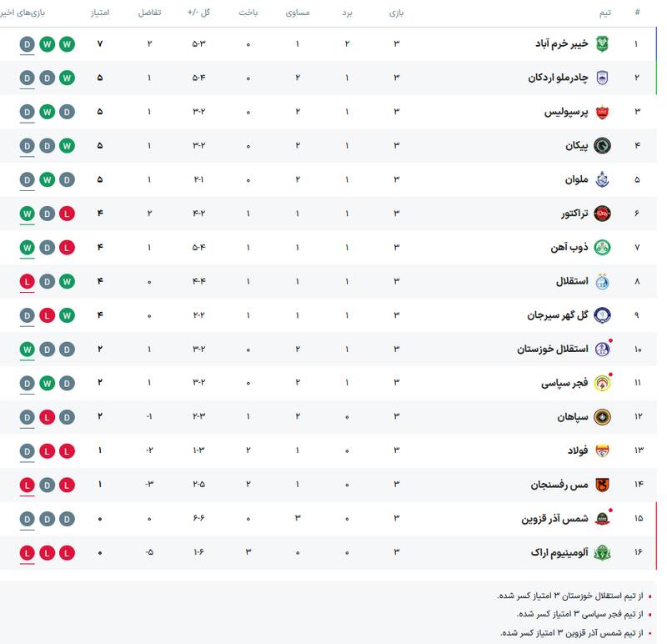667x644 pixels.
Task: Open the استقلال team name link
Action: 572,281
